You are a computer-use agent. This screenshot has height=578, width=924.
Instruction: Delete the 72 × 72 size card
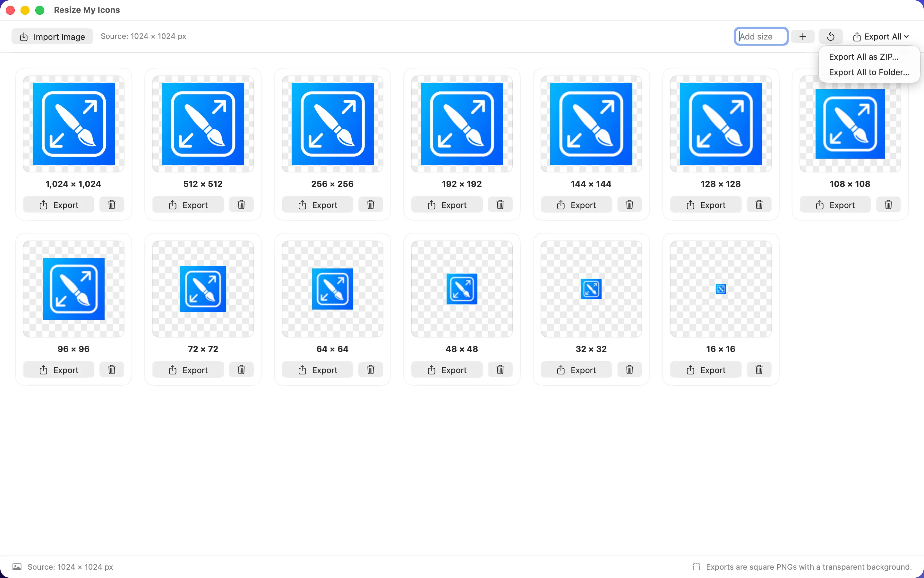241,370
